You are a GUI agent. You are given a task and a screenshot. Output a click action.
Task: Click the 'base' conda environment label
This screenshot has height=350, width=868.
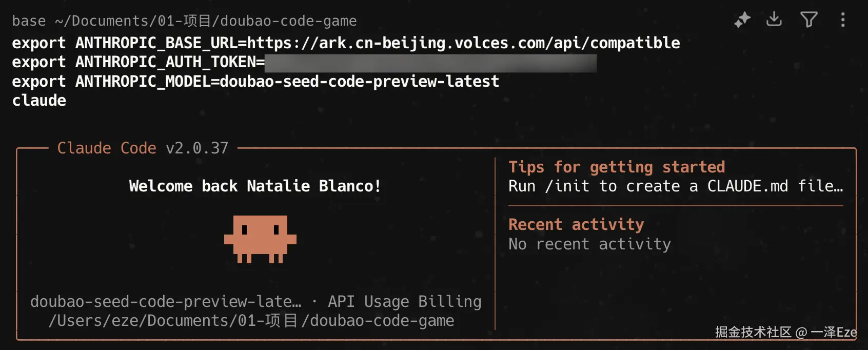point(29,21)
